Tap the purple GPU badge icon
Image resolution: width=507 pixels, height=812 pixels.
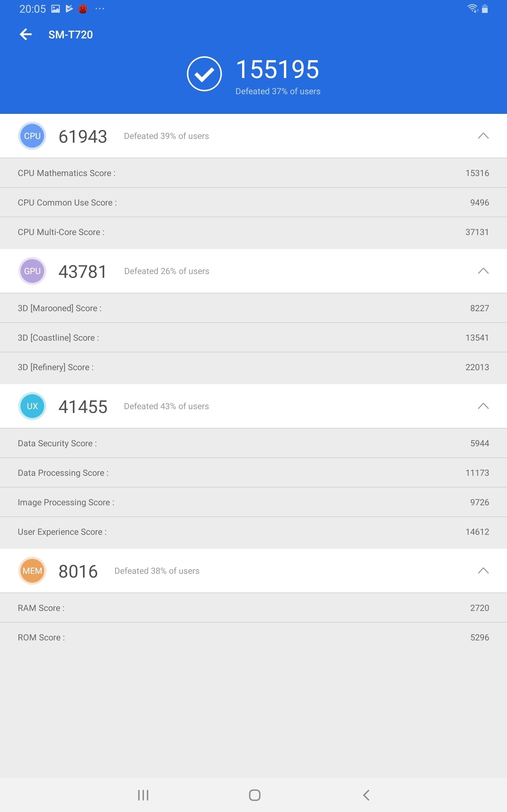(x=32, y=271)
